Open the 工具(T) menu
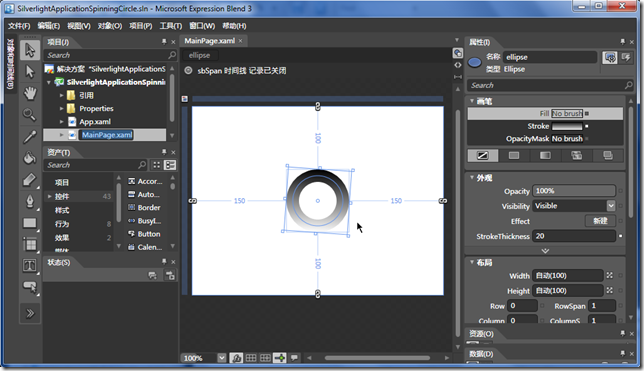The width and height of the screenshot is (644, 371). click(x=170, y=26)
